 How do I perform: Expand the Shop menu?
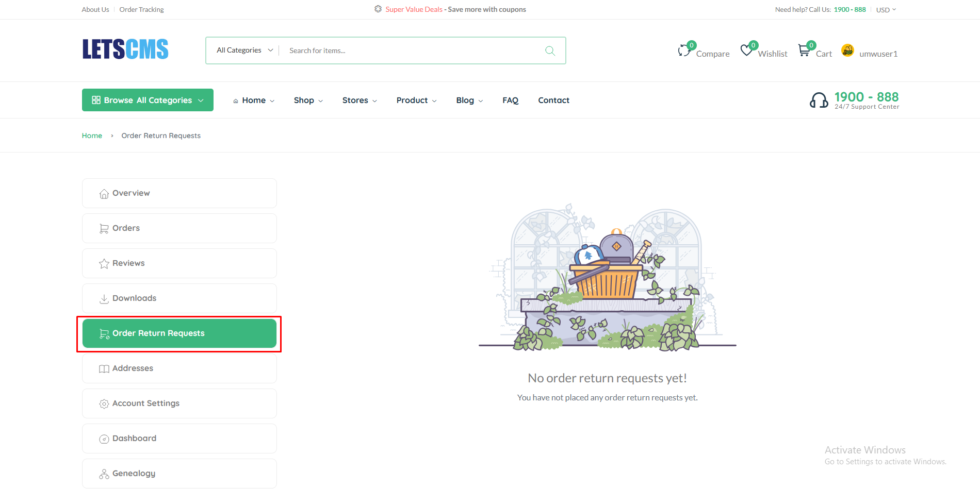308,100
